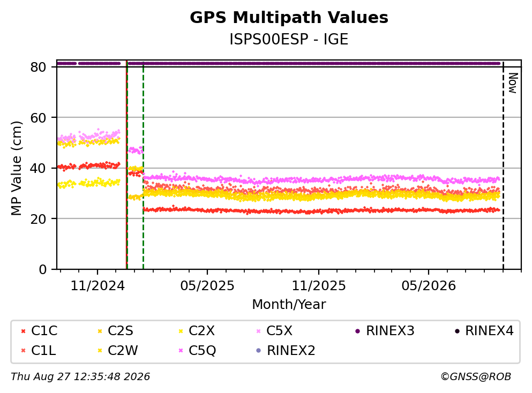Click the 11/2025 x-axis tick label

coord(319,286)
